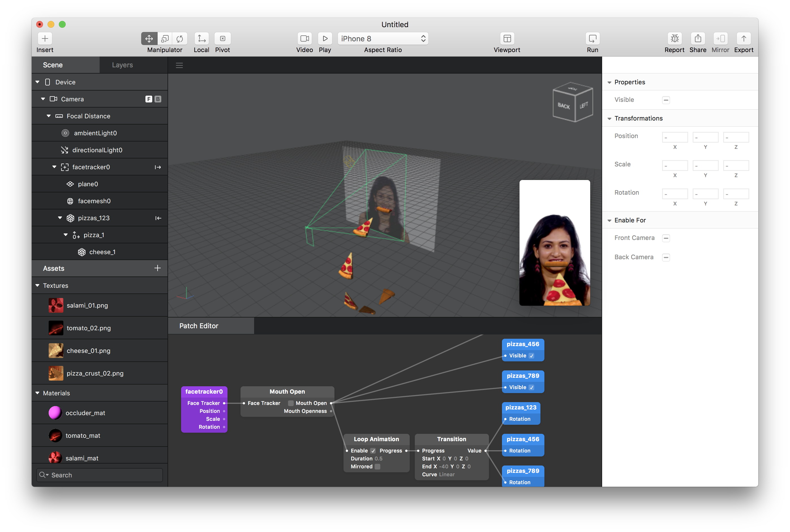The width and height of the screenshot is (790, 532).
Task: Toggle the Pivot tool
Action: click(x=222, y=39)
